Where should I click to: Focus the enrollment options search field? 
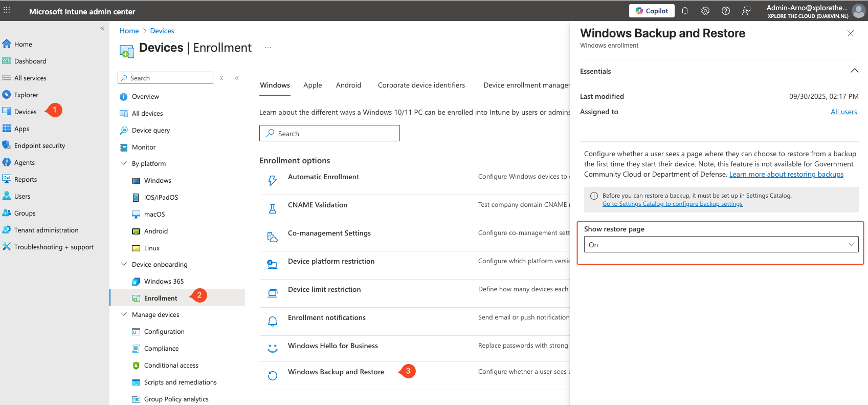pos(329,133)
